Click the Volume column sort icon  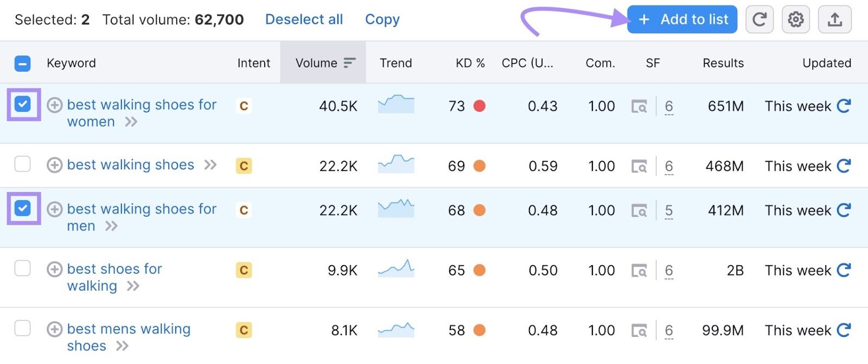click(350, 63)
